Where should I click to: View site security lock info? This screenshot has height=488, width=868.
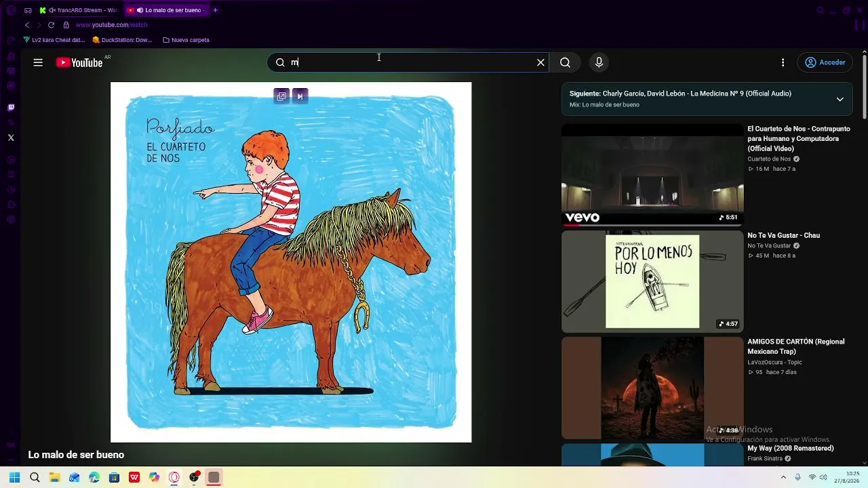pyautogui.click(x=66, y=25)
